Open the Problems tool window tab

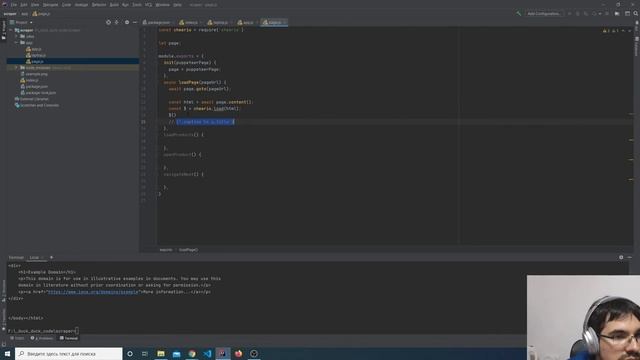42,338
